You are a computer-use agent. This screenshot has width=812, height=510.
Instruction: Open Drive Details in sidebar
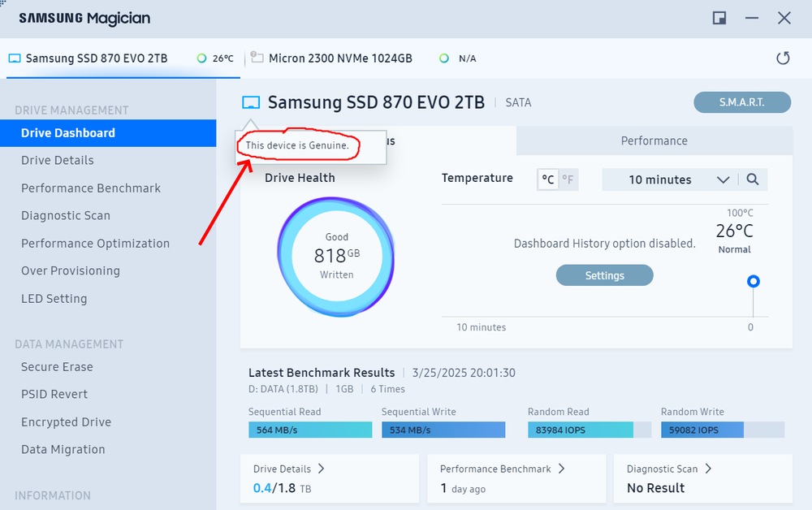(x=108, y=161)
